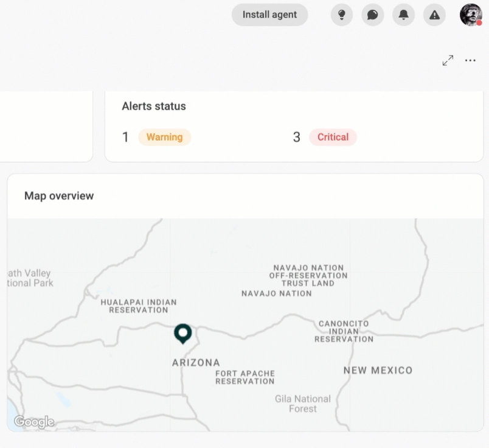Open the triangle alerts warning icon
The image size is (489, 448).
434,15
